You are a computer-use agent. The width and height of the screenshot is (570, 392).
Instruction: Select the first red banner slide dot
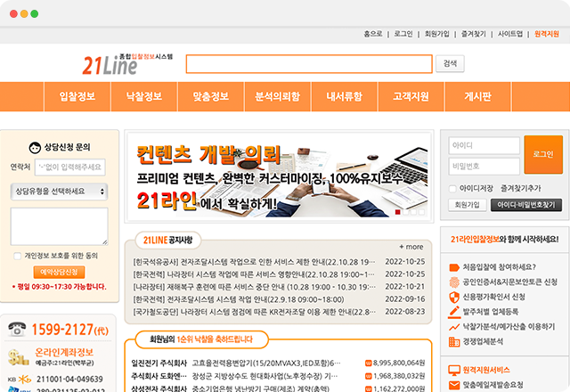[398, 212]
